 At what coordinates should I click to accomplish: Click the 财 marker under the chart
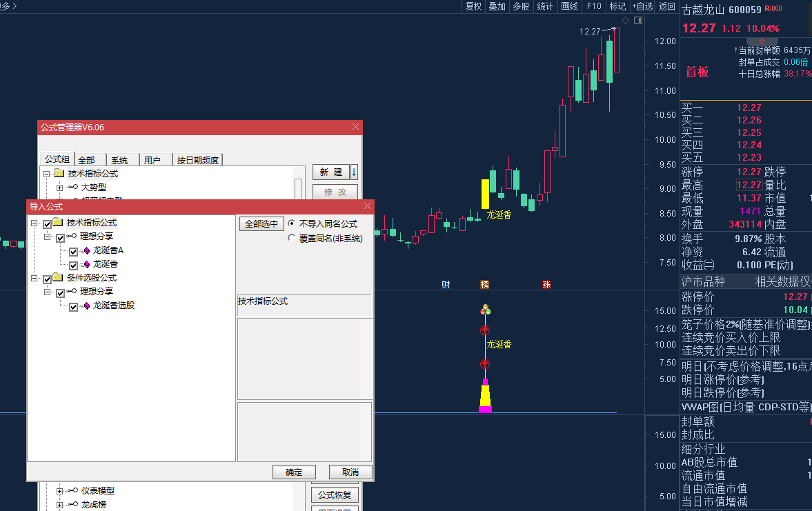pyautogui.click(x=446, y=285)
